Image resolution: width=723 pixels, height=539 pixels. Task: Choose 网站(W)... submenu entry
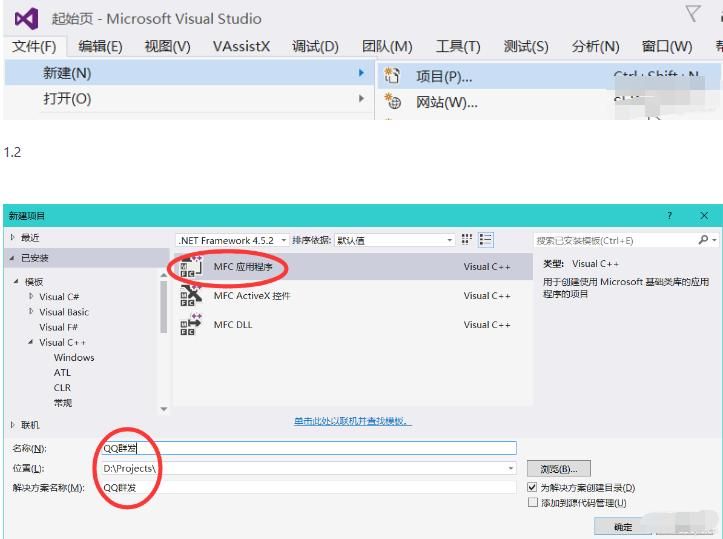point(549,102)
